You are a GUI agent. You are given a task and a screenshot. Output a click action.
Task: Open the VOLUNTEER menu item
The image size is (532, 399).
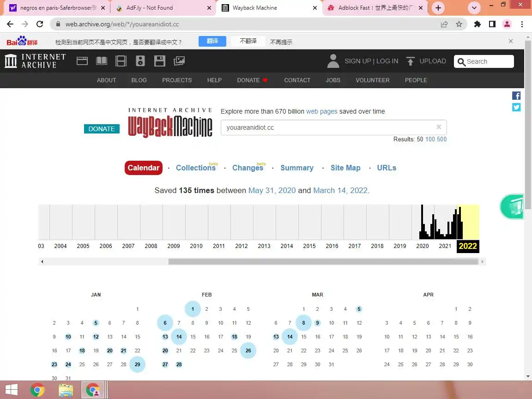click(x=372, y=80)
